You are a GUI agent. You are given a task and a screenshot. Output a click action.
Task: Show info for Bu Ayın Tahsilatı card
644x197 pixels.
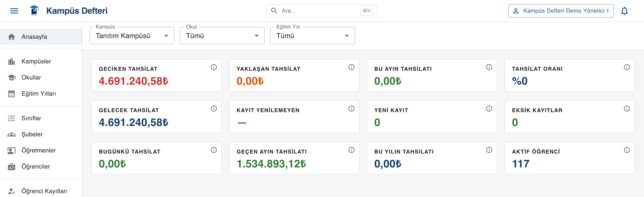(x=489, y=67)
